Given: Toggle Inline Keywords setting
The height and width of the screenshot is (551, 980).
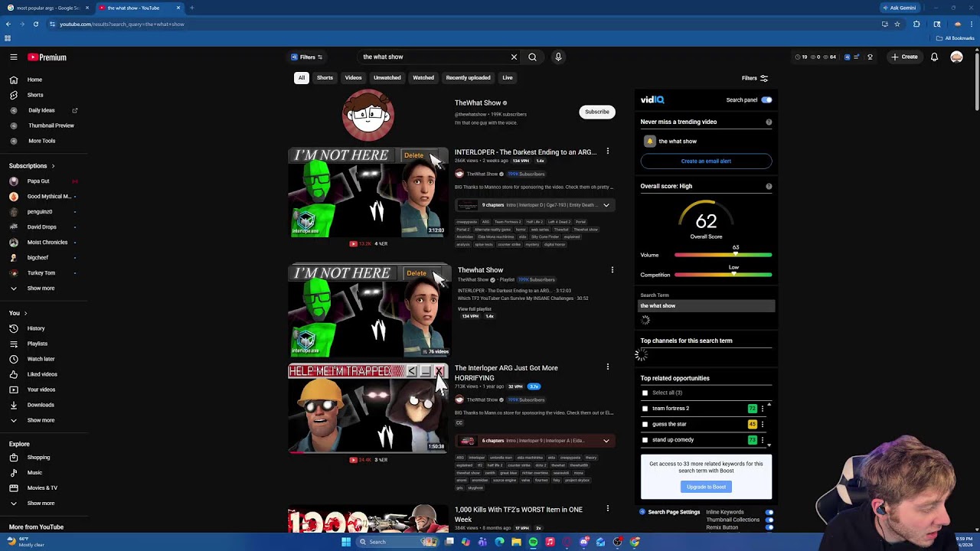Looking at the screenshot, I should (769, 512).
